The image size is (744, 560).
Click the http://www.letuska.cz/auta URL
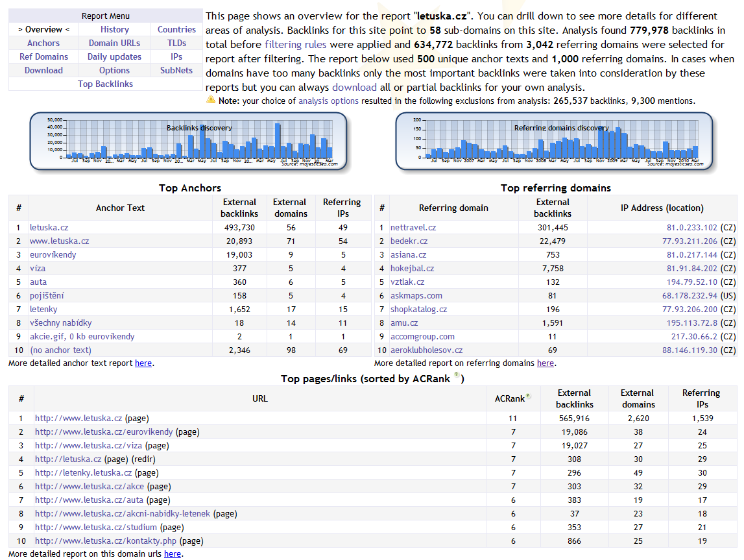90,500
